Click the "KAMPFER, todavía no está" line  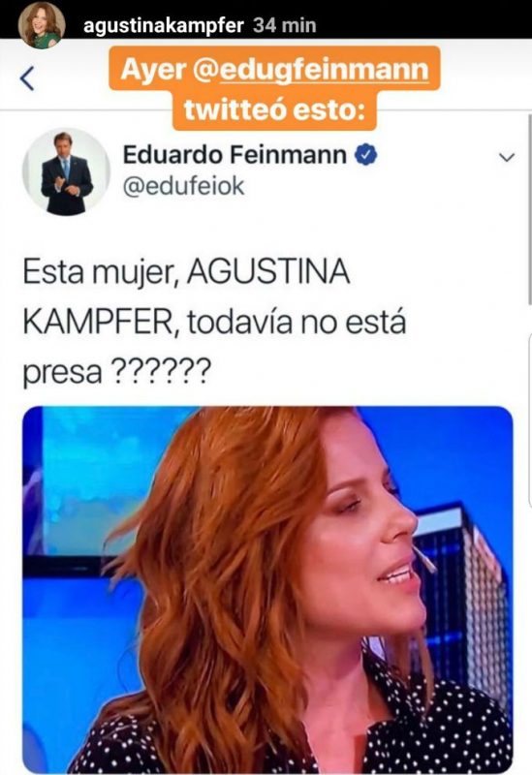click(214, 323)
